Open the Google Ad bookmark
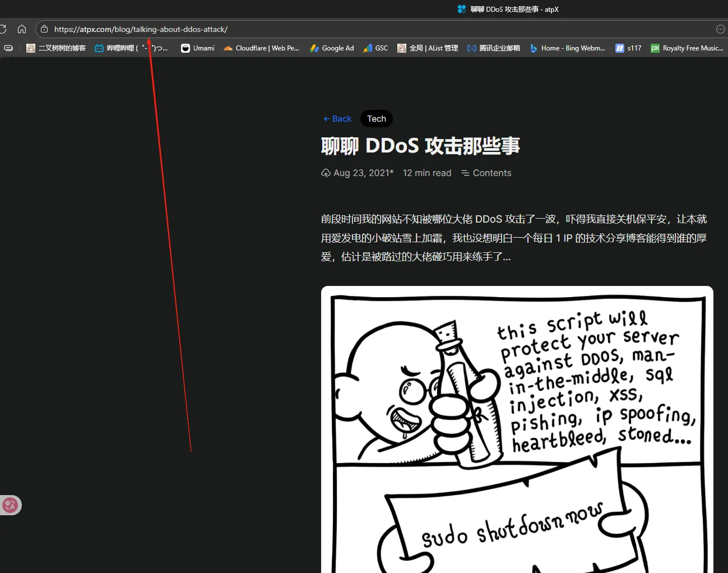Viewport: 728px width, 573px height. click(332, 48)
